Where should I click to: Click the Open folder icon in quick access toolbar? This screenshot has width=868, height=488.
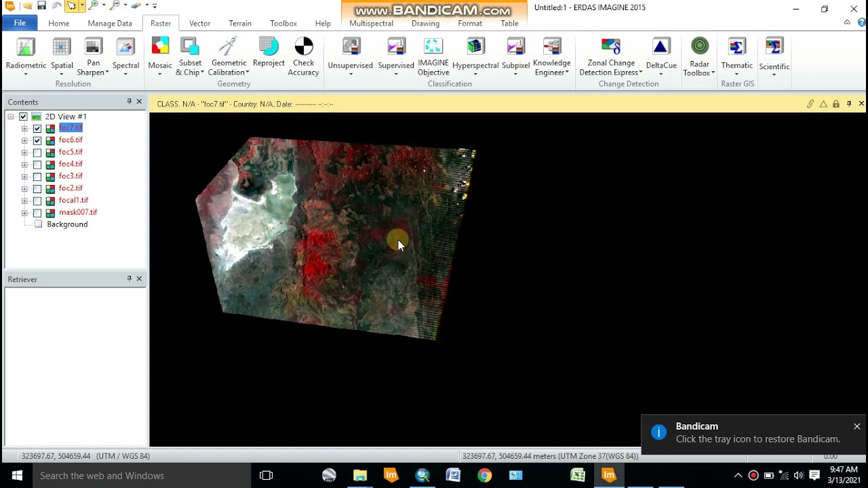click(x=26, y=6)
